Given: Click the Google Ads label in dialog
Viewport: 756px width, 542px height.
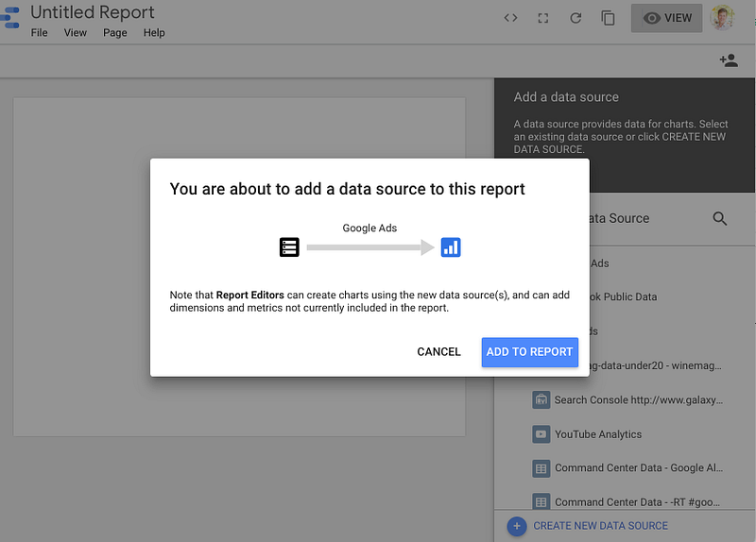Looking at the screenshot, I should click(x=369, y=228).
